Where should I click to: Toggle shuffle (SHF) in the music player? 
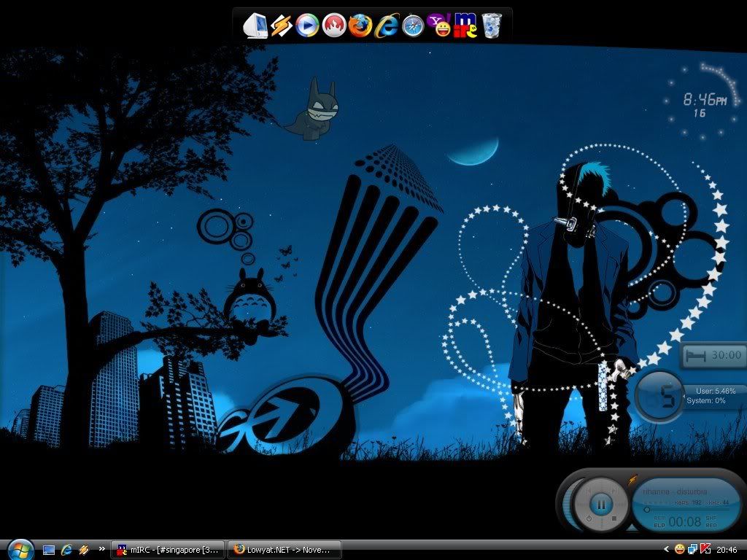(711, 518)
